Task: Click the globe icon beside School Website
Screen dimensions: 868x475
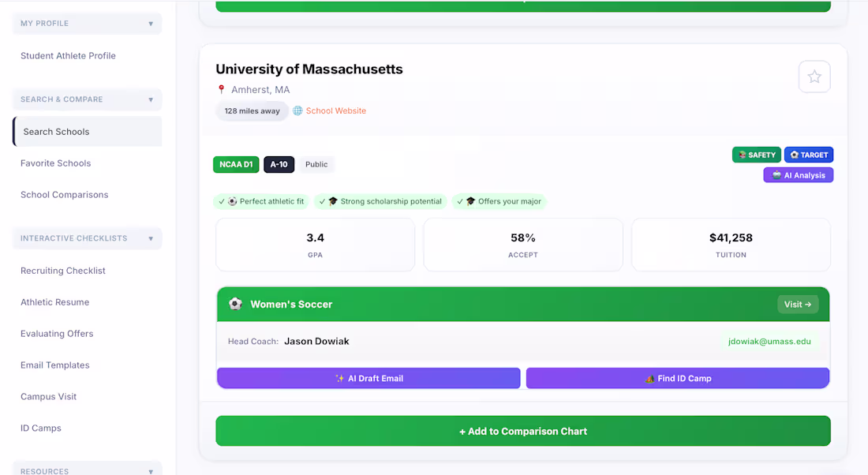Action: pyautogui.click(x=297, y=110)
